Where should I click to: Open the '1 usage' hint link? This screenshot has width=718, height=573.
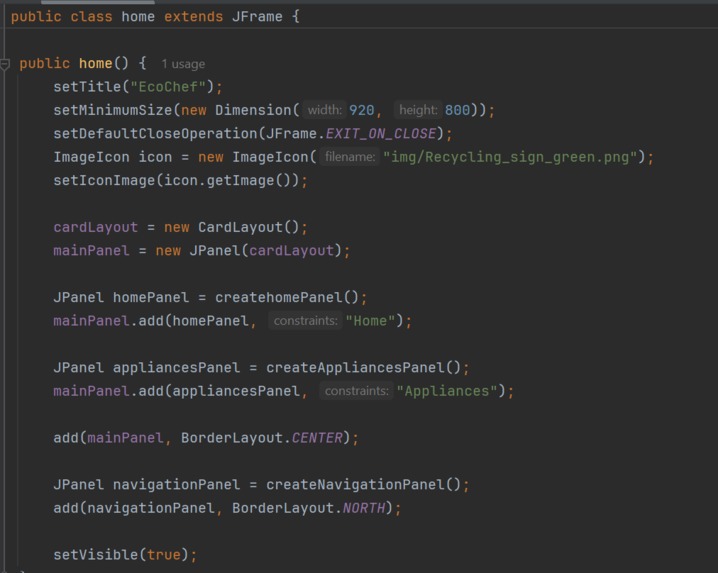183,64
